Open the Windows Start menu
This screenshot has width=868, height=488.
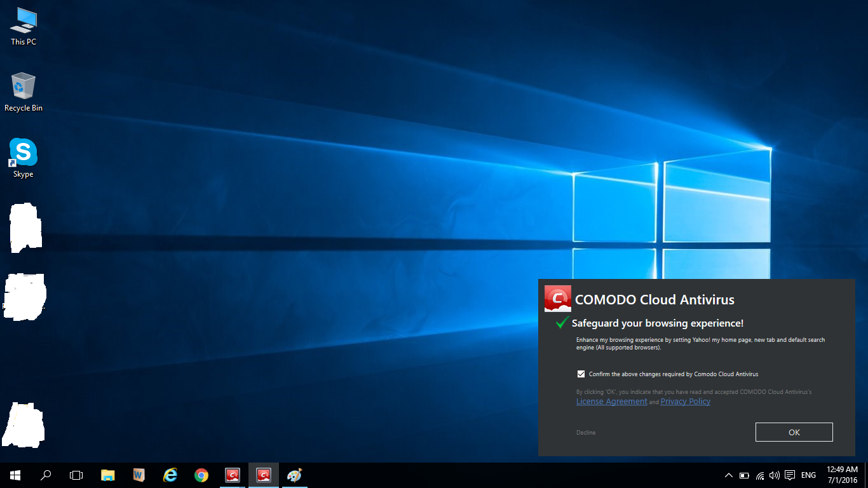coord(15,475)
